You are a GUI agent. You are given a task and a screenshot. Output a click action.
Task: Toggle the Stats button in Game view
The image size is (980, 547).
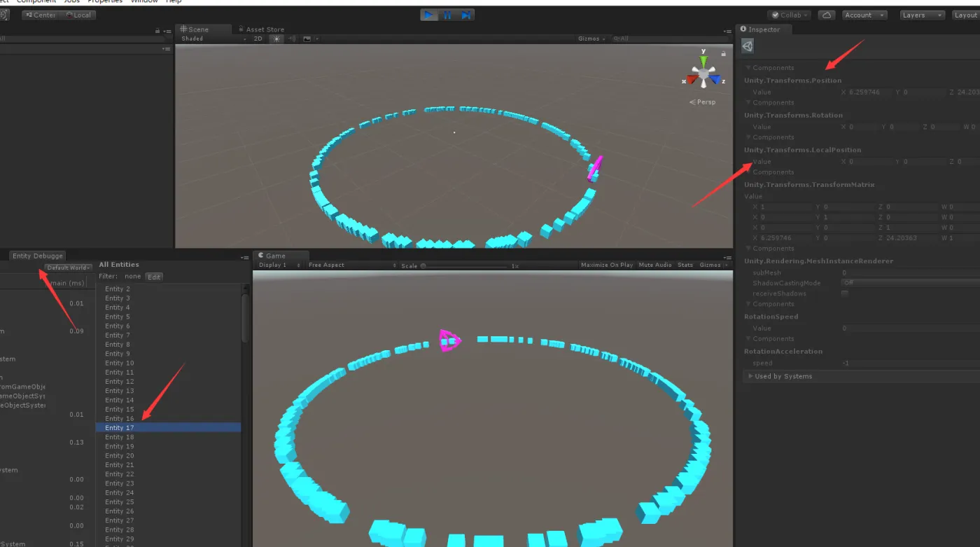685,265
